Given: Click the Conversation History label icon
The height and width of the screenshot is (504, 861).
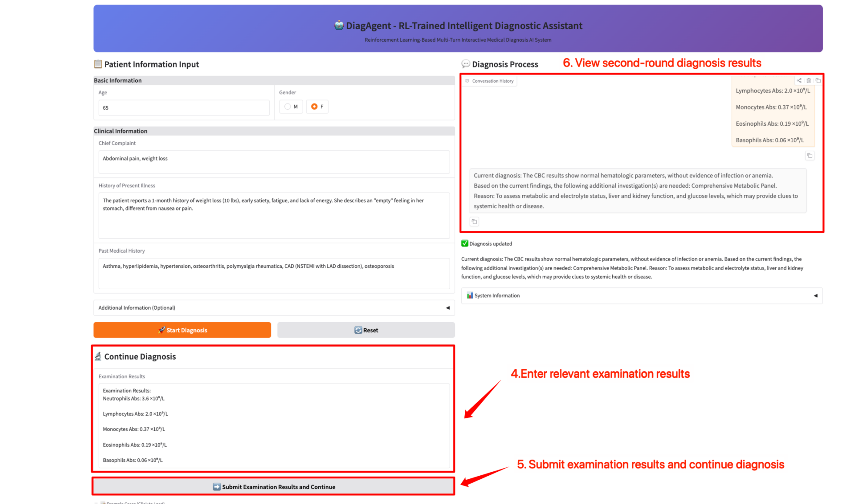Looking at the screenshot, I should [x=467, y=81].
